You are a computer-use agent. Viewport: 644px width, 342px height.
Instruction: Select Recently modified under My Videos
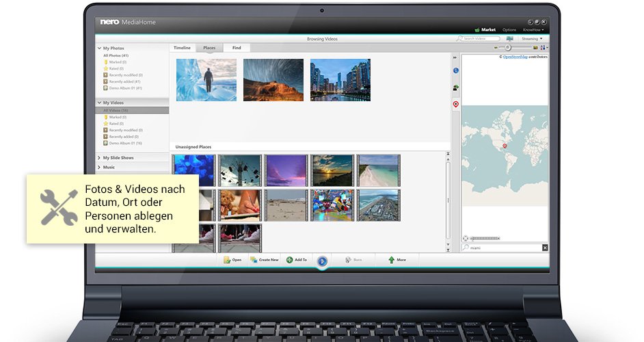[x=123, y=131]
